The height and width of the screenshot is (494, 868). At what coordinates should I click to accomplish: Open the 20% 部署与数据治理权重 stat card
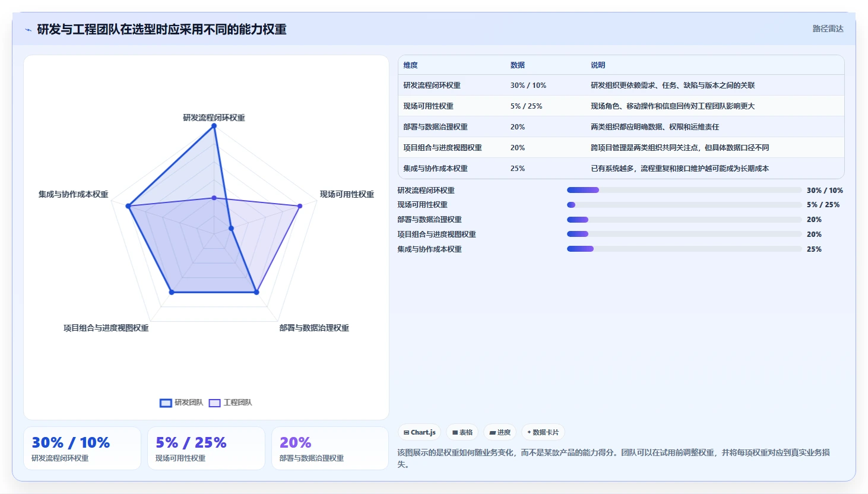(330, 448)
